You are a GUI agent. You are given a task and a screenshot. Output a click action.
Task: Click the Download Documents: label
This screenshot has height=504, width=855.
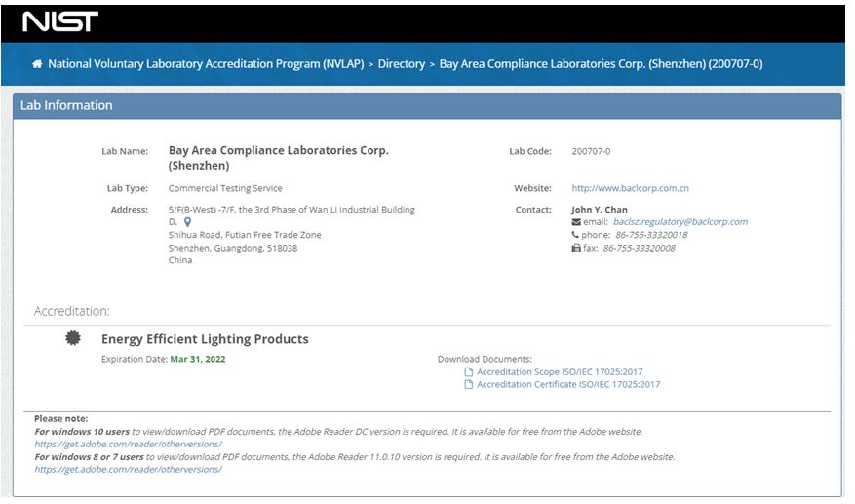[x=485, y=360]
